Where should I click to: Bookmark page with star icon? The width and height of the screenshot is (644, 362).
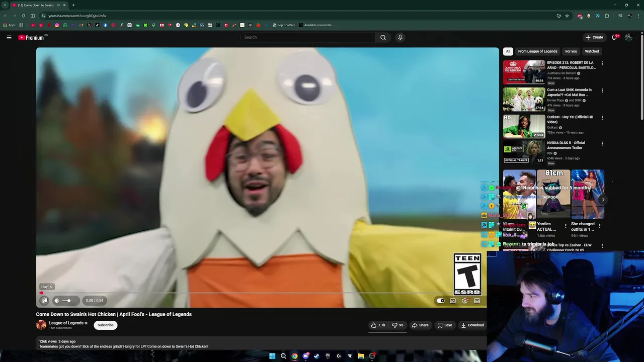point(567,16)
